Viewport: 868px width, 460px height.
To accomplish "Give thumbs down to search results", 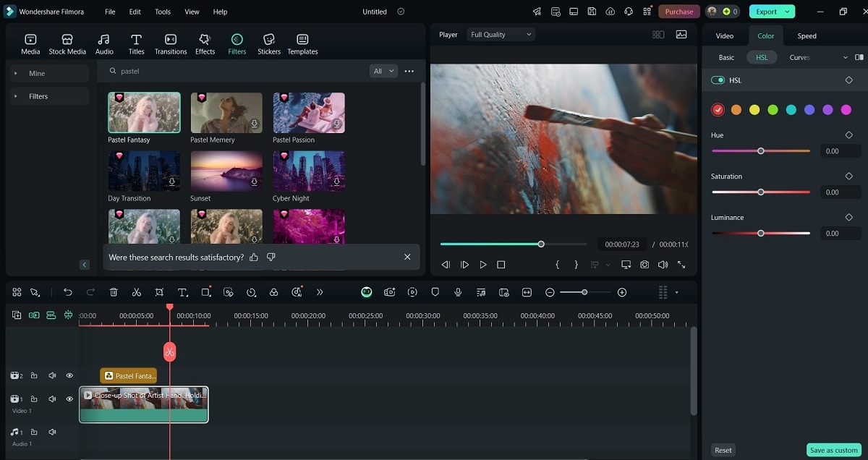I will [271, 257].
